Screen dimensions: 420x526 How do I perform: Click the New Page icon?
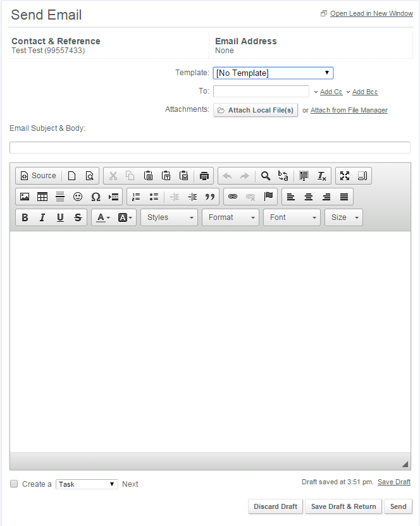[71, 176]
